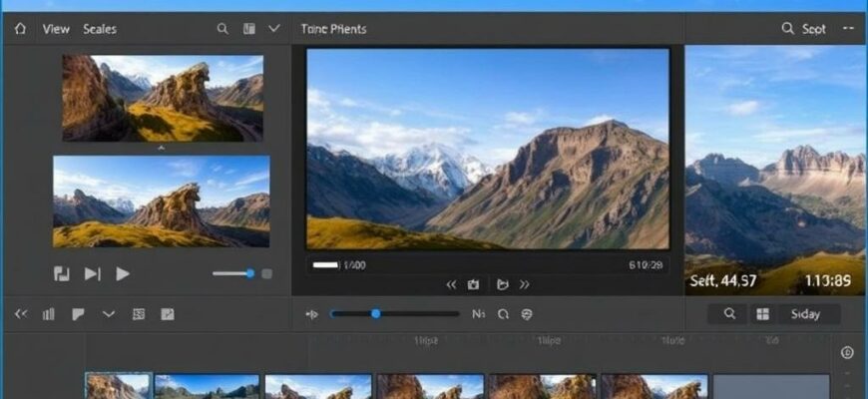
Task: Click the edit export square icon
Action: pyautogui.click(x=168, y=314)
